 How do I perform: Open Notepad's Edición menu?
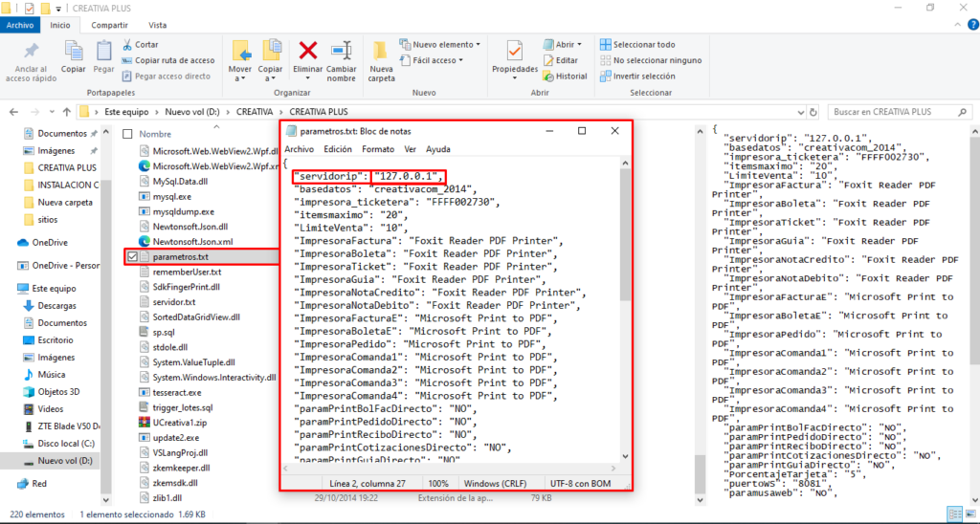338,149
